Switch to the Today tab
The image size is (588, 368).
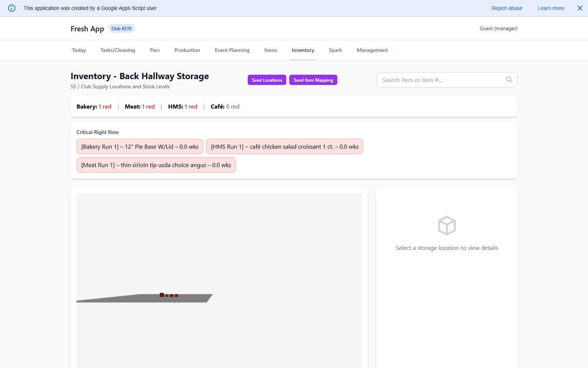(x=79, y=50)
